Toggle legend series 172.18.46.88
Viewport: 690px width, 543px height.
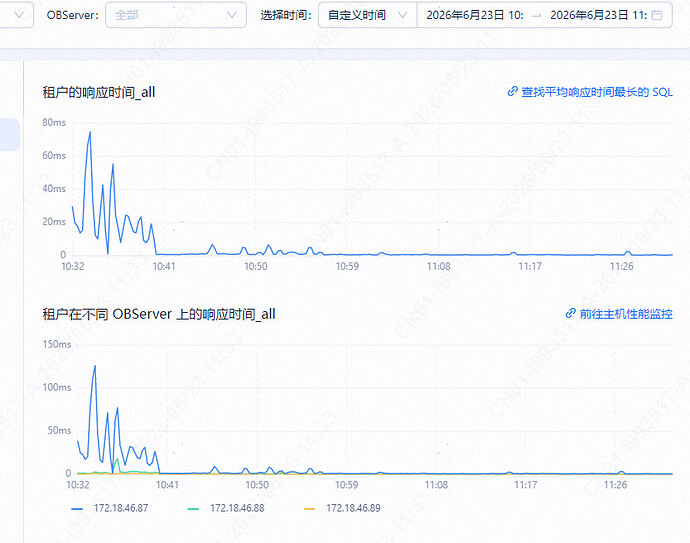(226, 508)
